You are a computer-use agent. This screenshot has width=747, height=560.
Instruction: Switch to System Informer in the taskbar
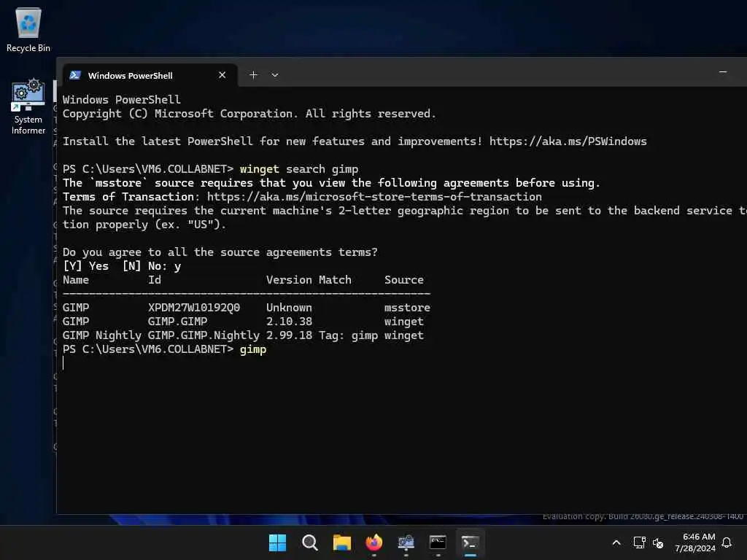[x=406, y=542]
